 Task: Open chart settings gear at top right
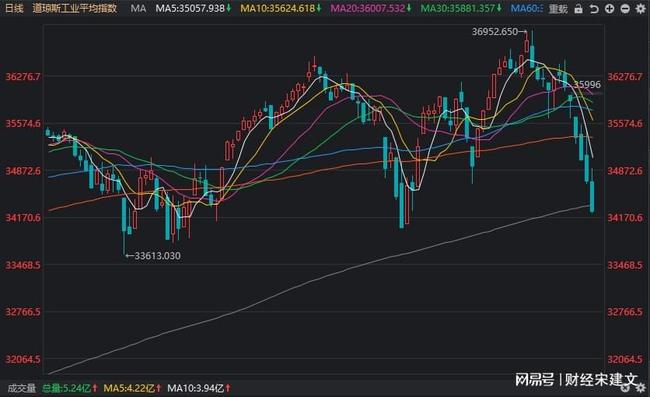click(x=640, y=9)
